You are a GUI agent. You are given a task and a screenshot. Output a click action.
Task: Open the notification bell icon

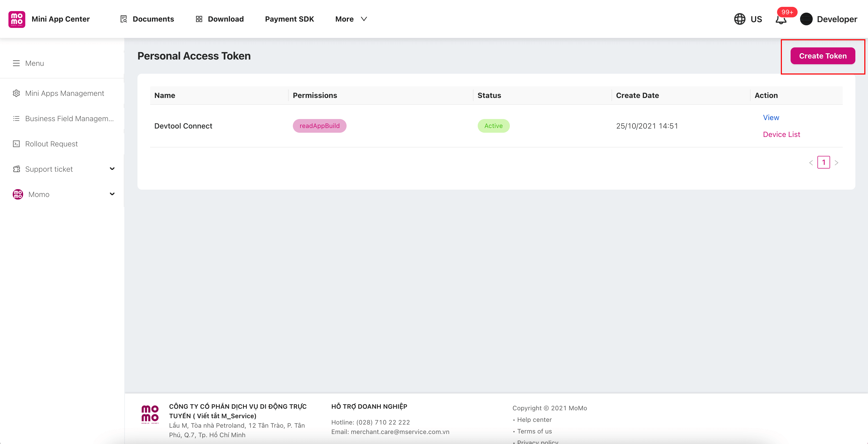pyautogui.click(x=780, y=20)
